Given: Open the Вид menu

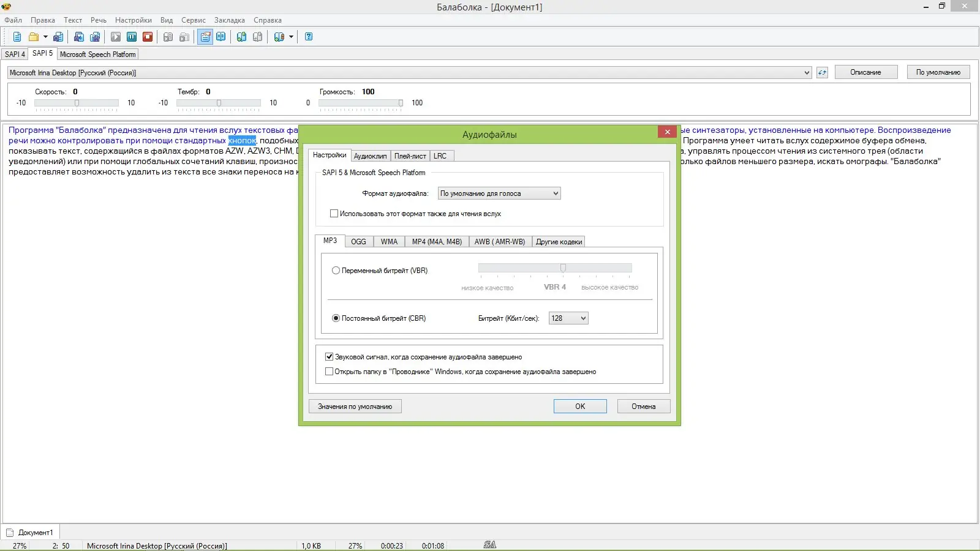Looking at the screenshot, I should pyautogui.click(x=167, y=20).
